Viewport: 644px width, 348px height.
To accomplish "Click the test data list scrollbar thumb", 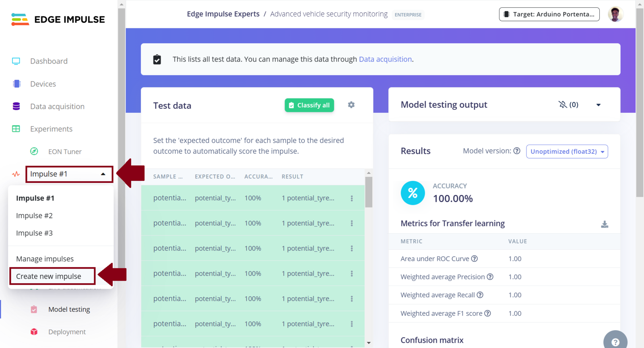I will (369, 192).
